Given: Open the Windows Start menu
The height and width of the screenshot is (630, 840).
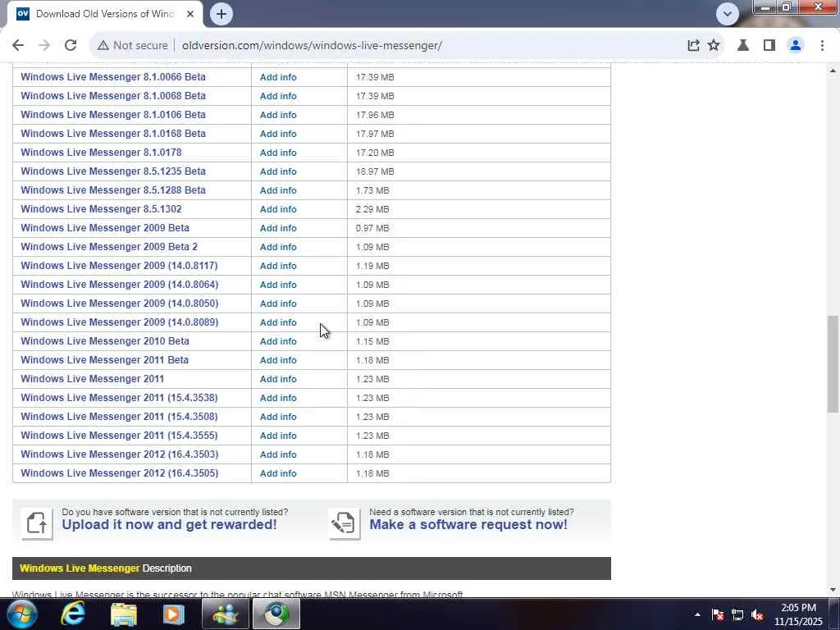Looking at the screenshot, I should 21,614.
